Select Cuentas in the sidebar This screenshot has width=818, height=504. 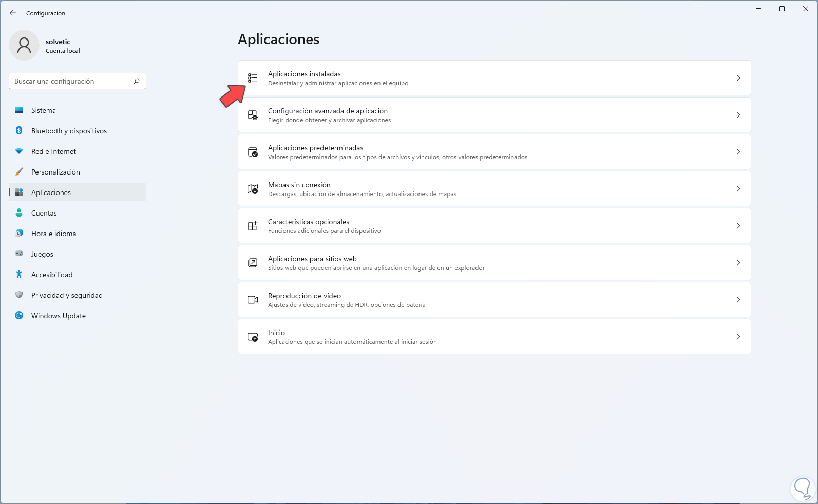click(44, 213)
